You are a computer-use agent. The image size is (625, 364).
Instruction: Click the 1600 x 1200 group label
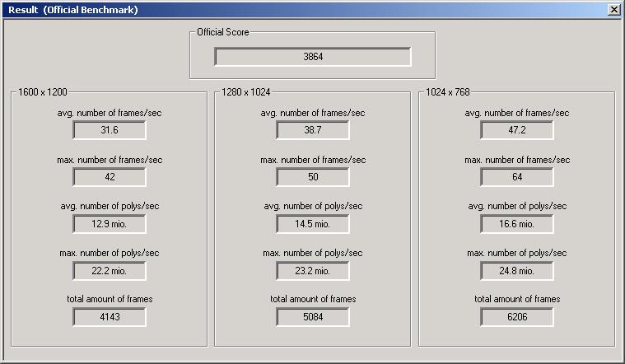(x=43, y=92)
